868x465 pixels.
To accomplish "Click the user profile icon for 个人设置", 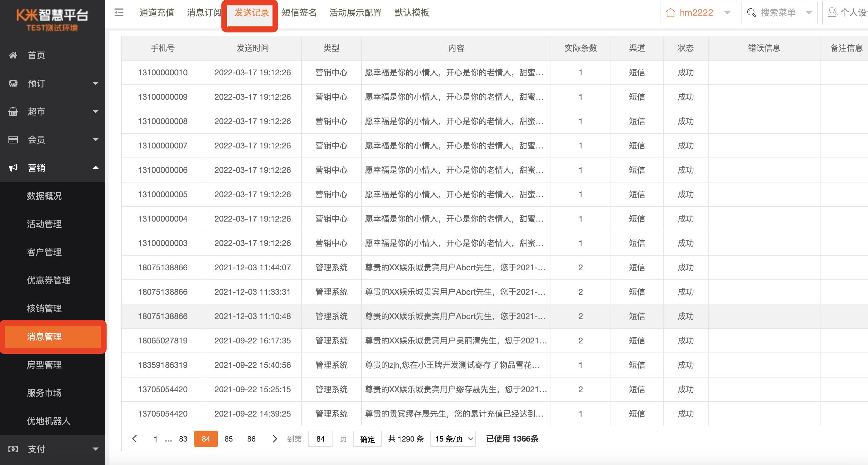I will (x=832, y=12).
